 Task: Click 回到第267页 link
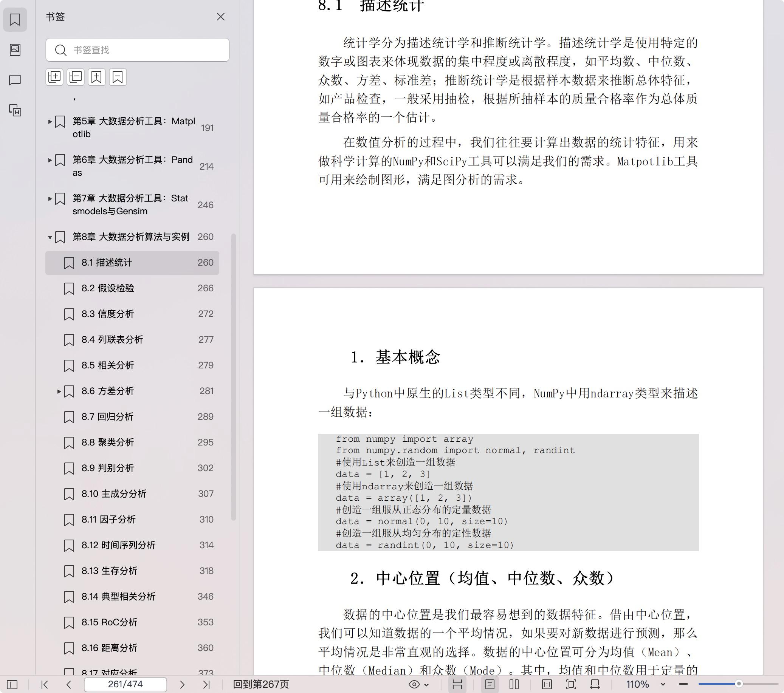[261, 685]
